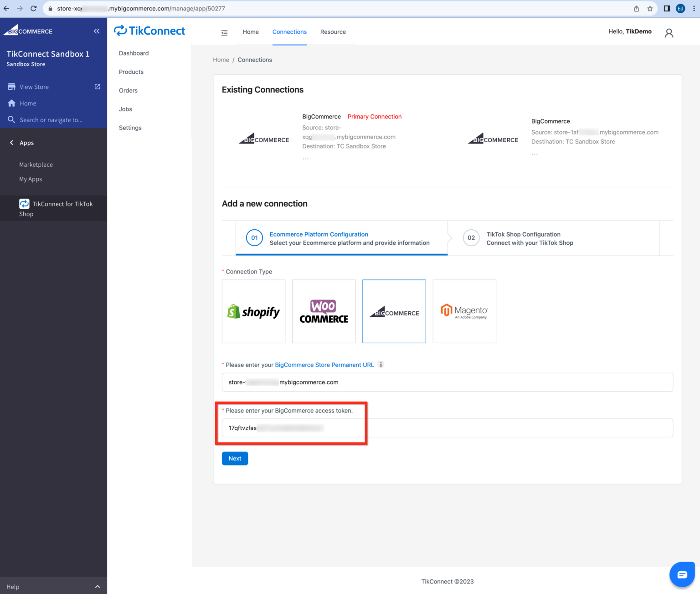Open the Connections tab

pyautogui.click(x=289, y=32)
